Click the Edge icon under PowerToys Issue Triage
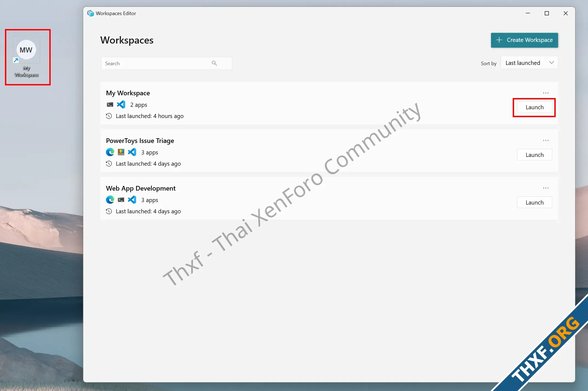Image resolution: width=588 pixels, height=391 pixels. (110, 152)
